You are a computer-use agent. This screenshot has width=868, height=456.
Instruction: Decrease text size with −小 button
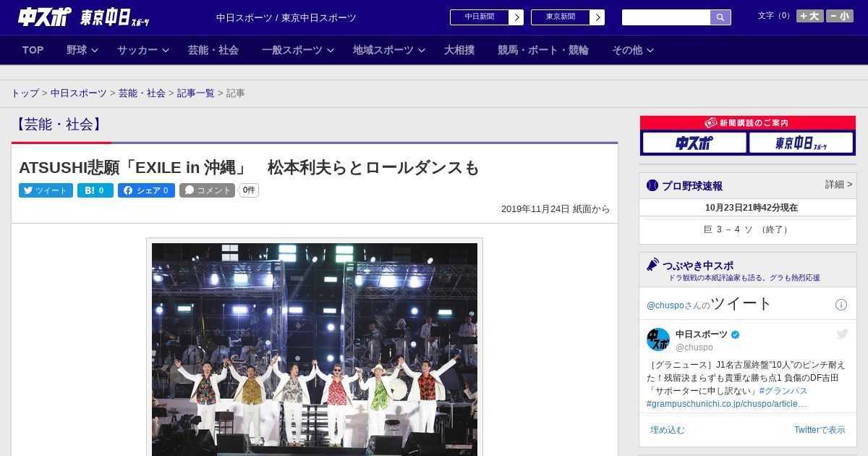[x=840, y=16]
